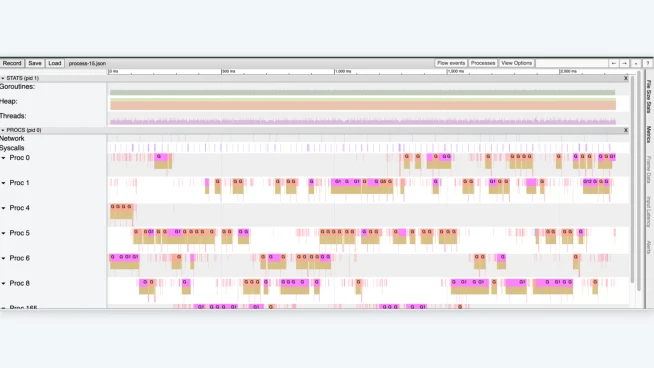
Task: Go to previous search result arrow
Action: tap(614, 63)
